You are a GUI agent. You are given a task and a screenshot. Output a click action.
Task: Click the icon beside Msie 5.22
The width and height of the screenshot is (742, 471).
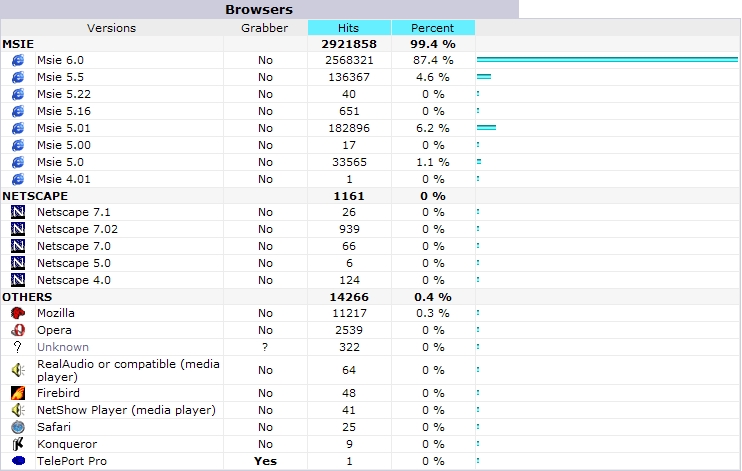tap(18, 94)
